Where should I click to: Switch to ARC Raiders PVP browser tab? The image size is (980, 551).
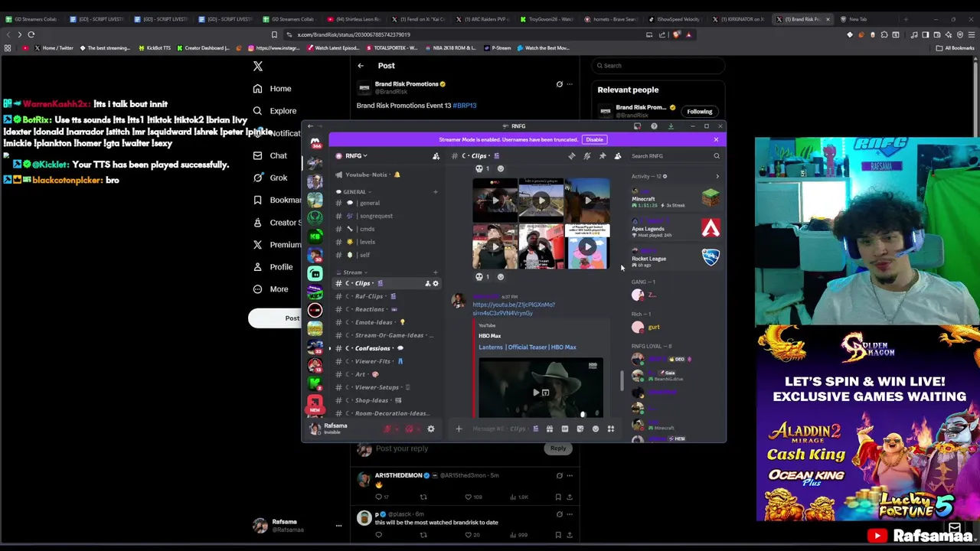(486, 19)
